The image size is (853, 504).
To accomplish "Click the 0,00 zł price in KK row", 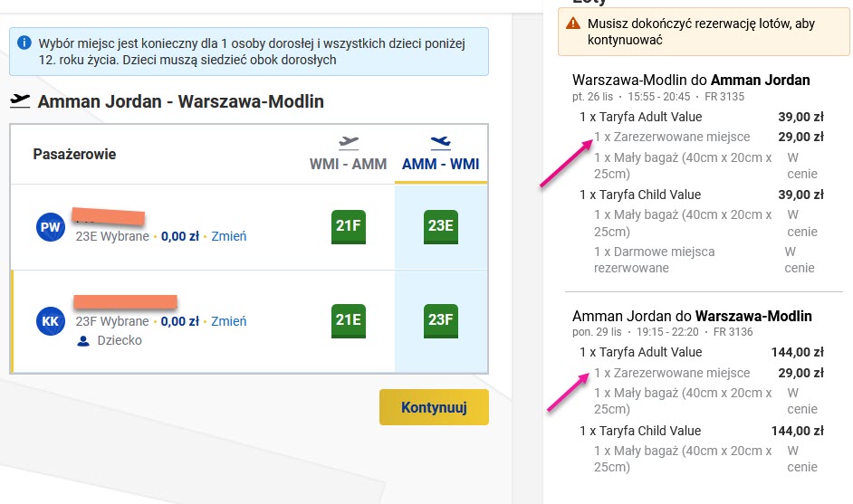I will coord(180,321).
